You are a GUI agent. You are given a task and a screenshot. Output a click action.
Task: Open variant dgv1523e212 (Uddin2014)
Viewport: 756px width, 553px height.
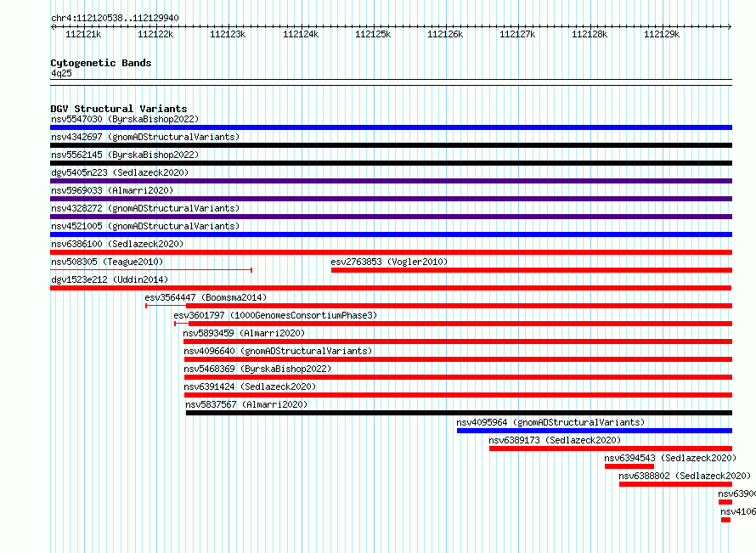[110, 279]
